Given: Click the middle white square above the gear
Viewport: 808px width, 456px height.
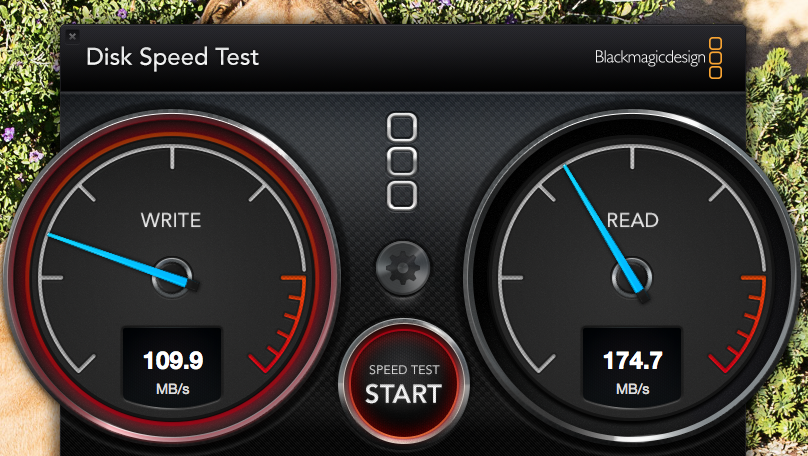Looking at the screenshot, I should pos(402,161).
